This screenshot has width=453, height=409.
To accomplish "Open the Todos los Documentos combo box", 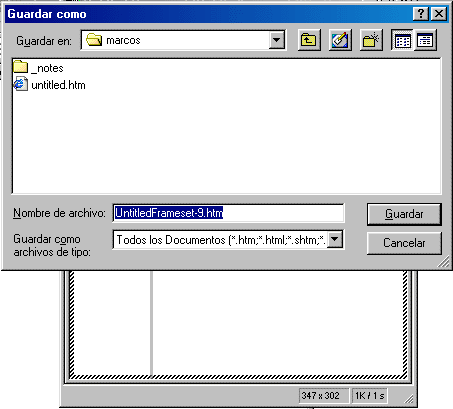I will pyautogui.click(x=228, y=239).
